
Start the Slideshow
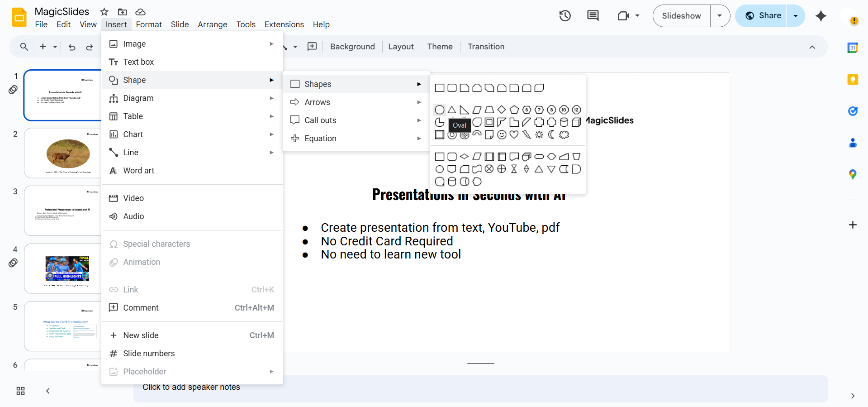pyautogui.click(x=682, y=16)
